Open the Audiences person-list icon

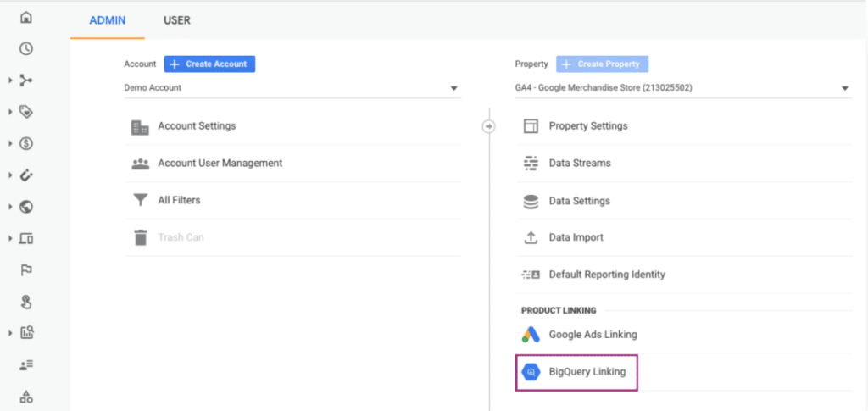tap(26, 364)
